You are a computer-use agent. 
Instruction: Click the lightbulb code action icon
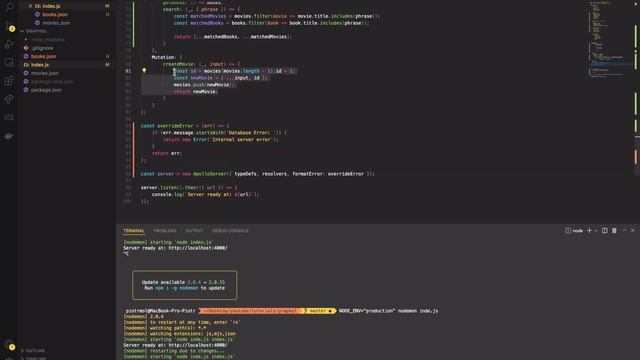(144, 71)
